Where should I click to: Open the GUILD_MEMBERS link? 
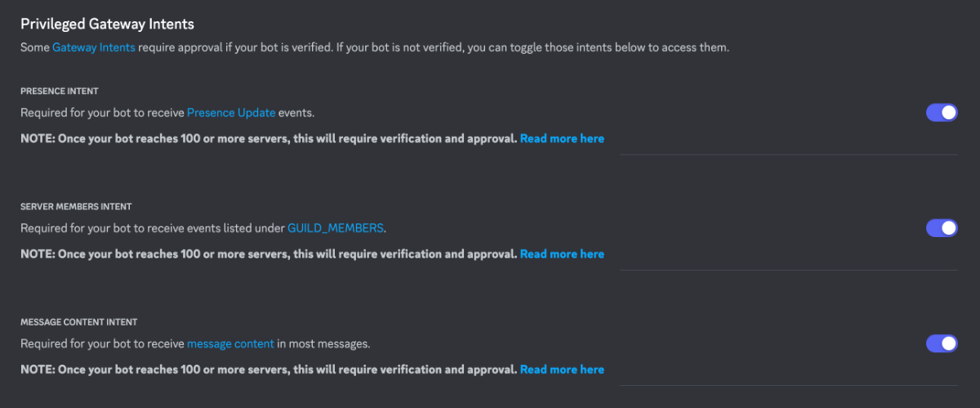point(336,228)
